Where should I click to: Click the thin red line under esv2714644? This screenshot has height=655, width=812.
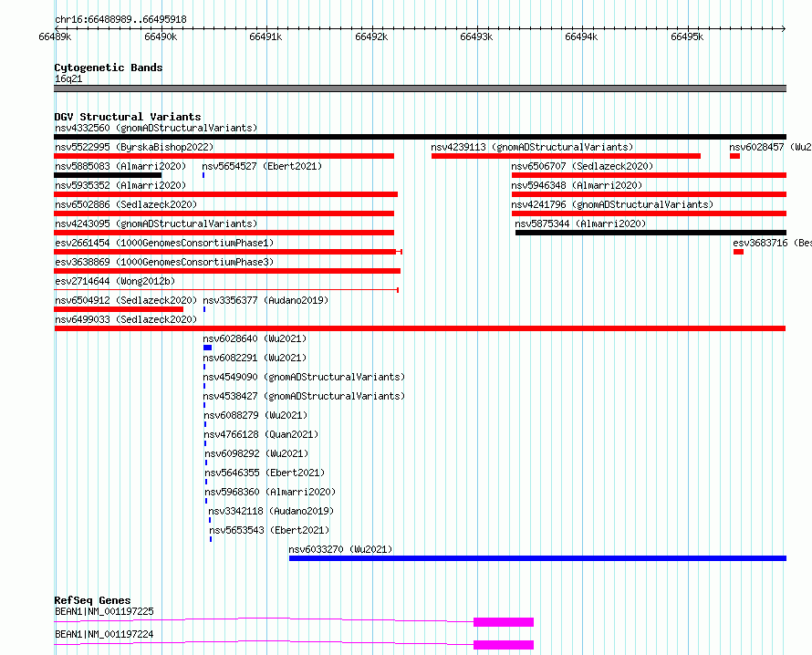[226, 290]
